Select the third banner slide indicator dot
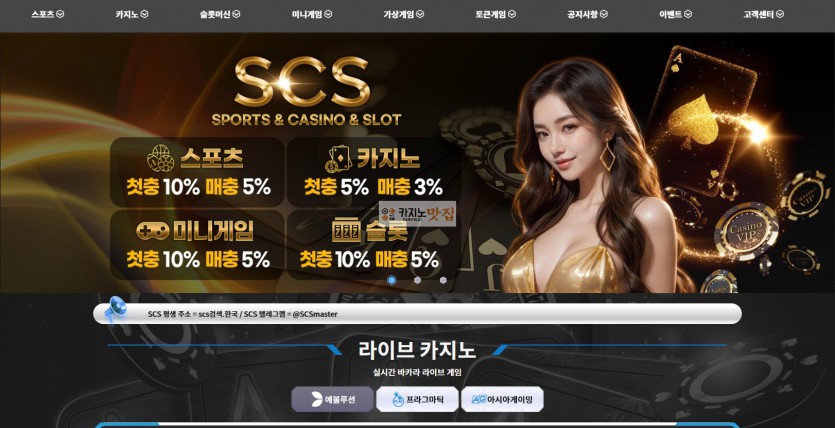This screenshot has width=835, height=428. pos(443,280)
